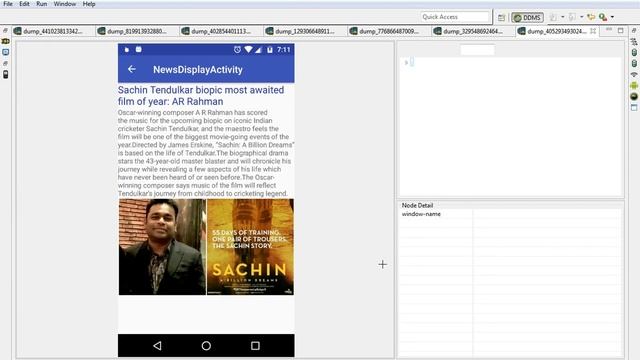This screenshot has width=640, height=360.
Task: Open the network statistics wifi icon
Action: coord(634,75)
